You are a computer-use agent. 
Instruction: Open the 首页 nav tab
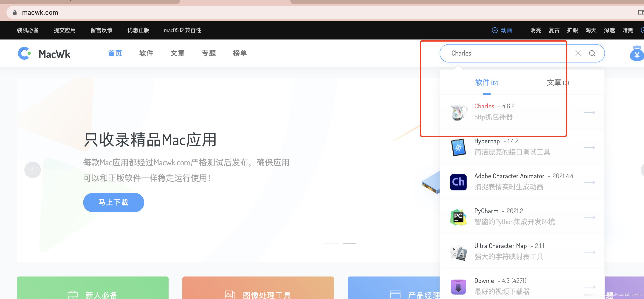point(115,53)
